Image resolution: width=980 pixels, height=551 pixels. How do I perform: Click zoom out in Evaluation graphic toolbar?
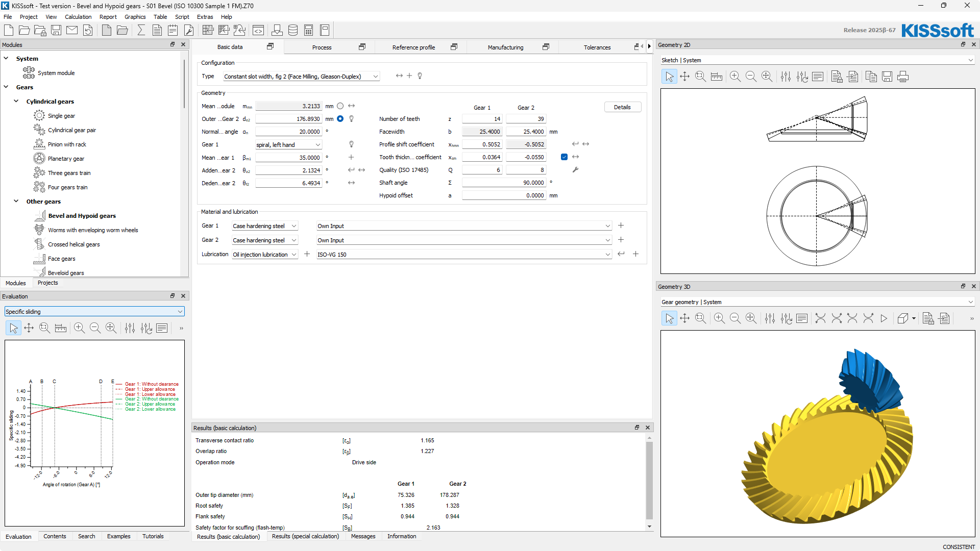click(95, 328)
